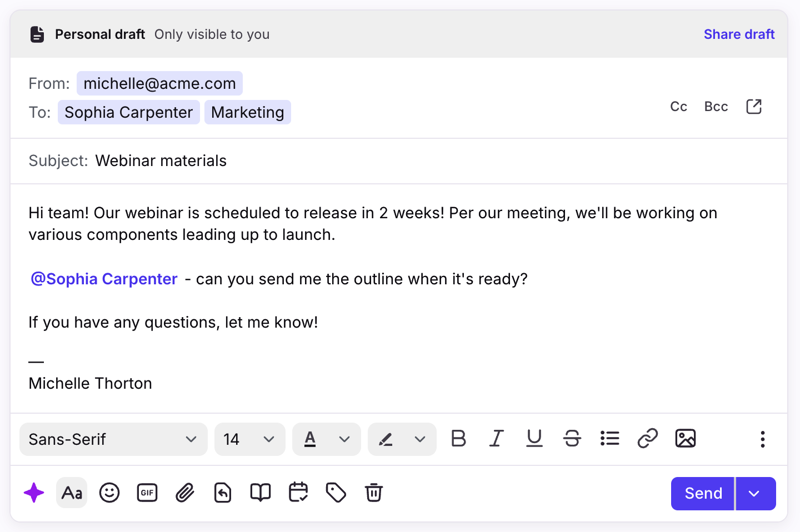Toggle bold formatting
800x532 pixels.
point(459,439)
